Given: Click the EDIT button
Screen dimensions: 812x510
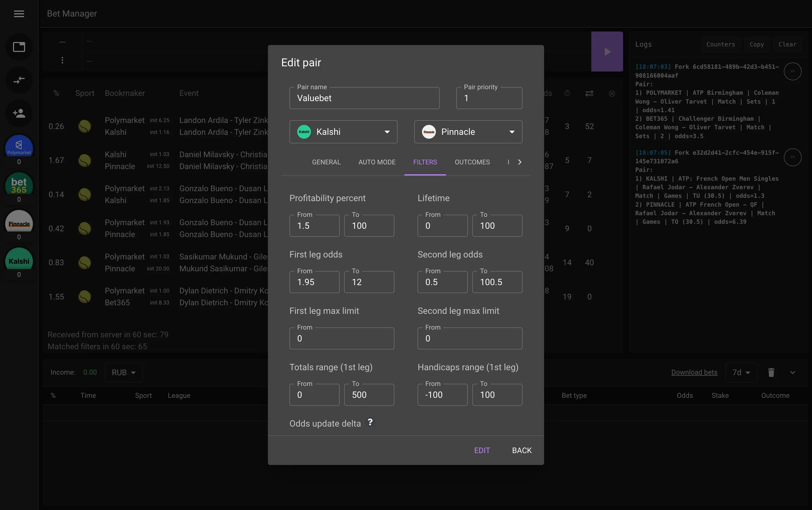Looking at the screenshot, I should 482,450.
